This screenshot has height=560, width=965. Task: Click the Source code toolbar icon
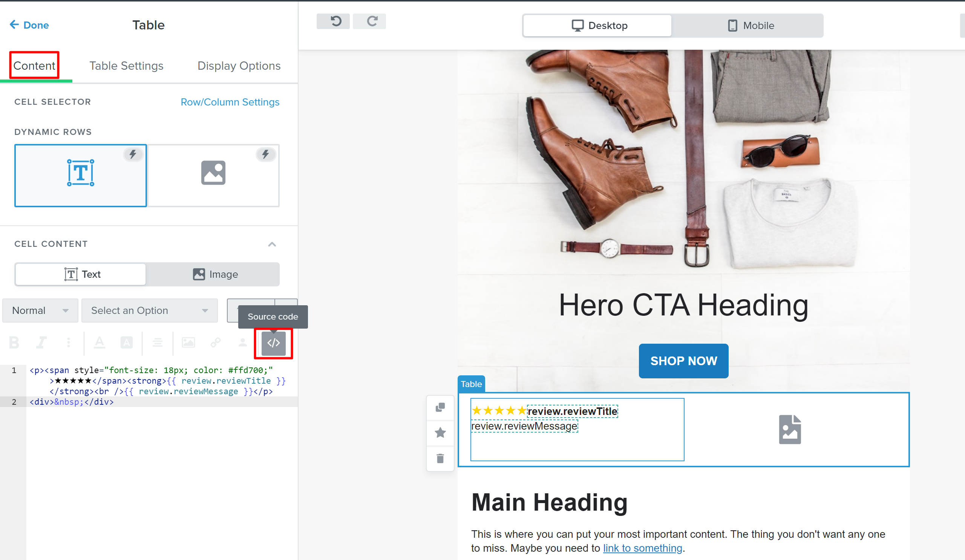pyautogui.click(x=273, y=343)
